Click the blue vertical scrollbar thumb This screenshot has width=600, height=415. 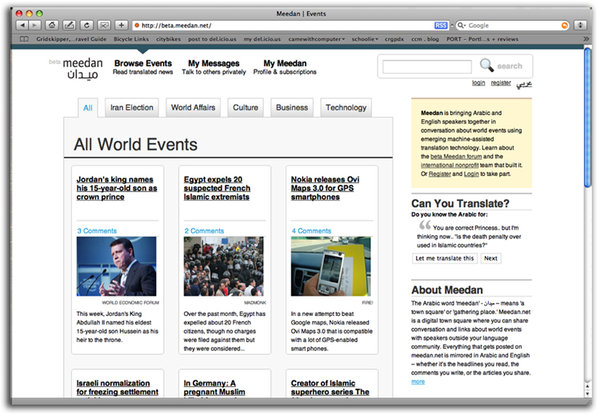pos(588,117)
